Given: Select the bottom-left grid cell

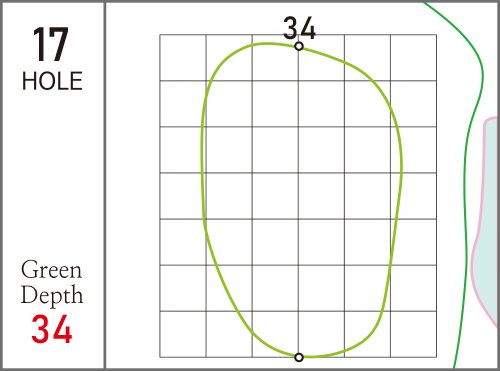Looking at the screenshot, I should [183, 334].
